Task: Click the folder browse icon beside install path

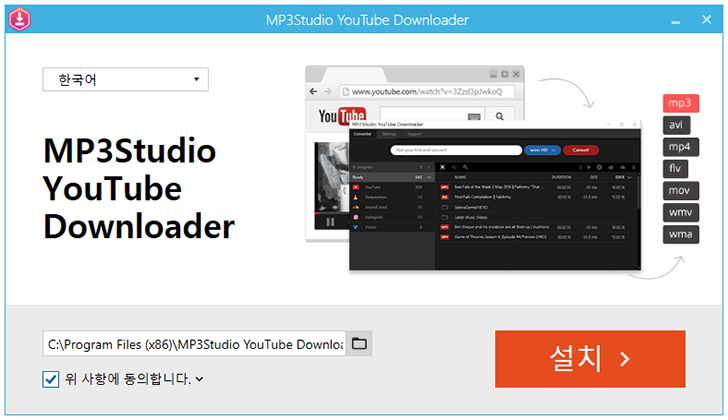Action: click(x=359, y=343)
